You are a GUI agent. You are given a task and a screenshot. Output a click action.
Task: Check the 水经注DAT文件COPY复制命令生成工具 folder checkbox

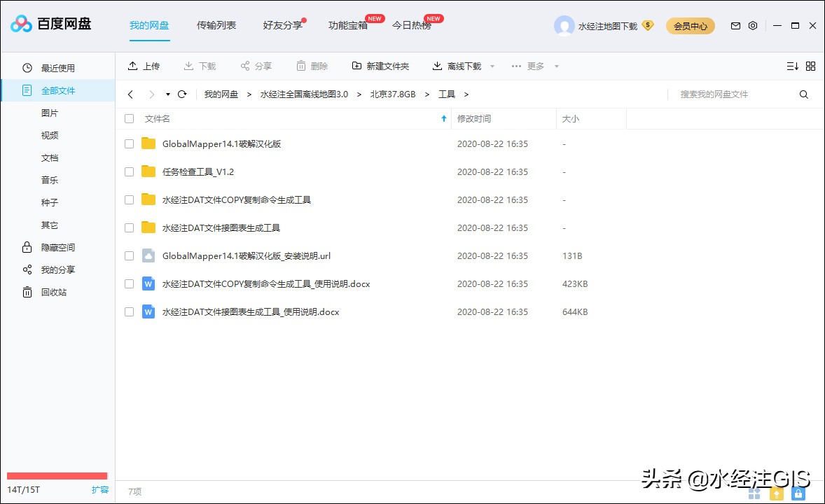(x=129, y=200)
